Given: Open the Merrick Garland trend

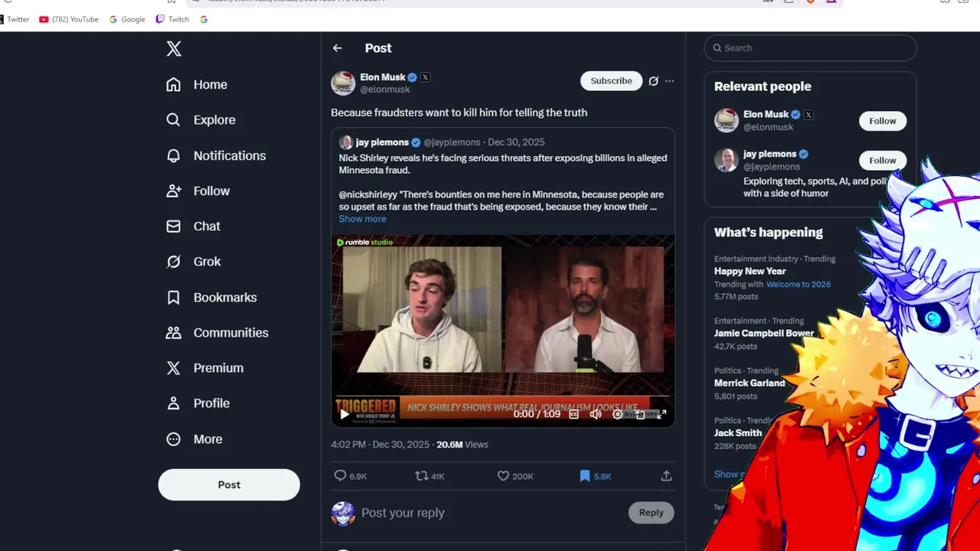Looking at the screenshot, I should pyautogui.click(x=750, y=383).
